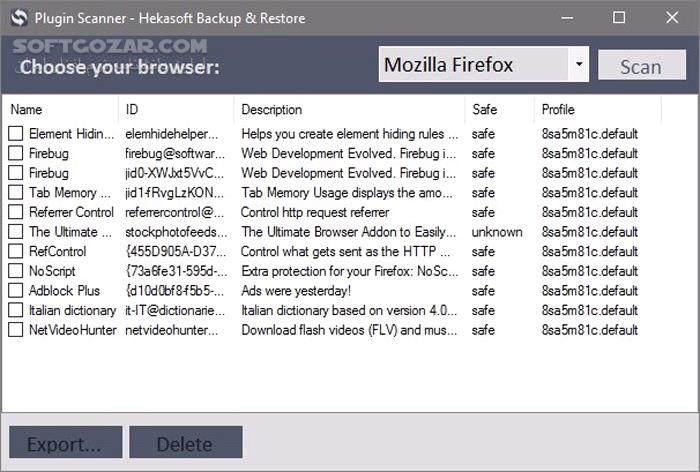Enable the Tab Memory checkbox

coord(16,192)
